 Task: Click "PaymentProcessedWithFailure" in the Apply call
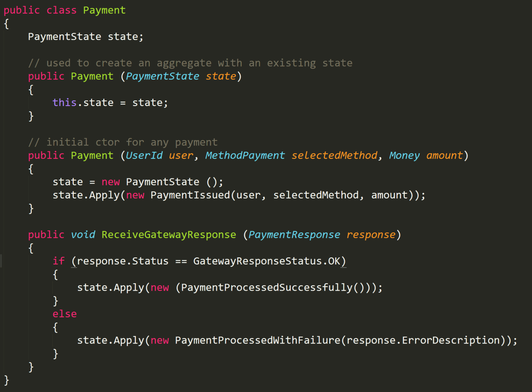point(257,340)
